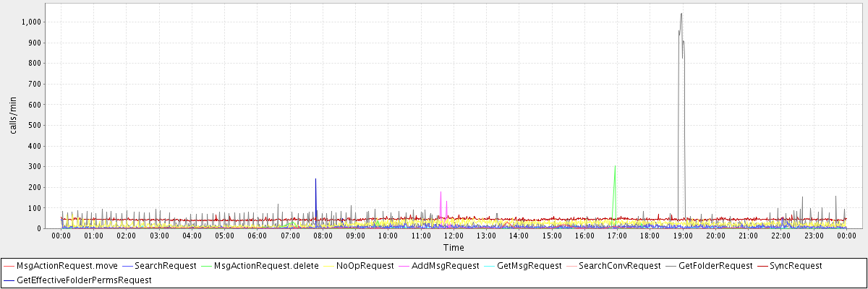868x289 pixels.
Task: Click the "Time" x-axis title
Action: [x=454, y=248]
